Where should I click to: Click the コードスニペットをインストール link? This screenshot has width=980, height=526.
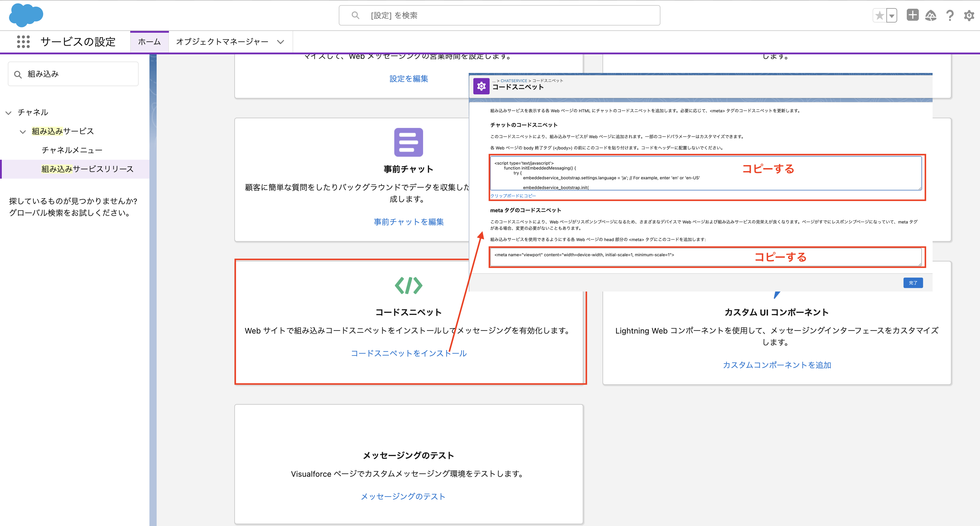(x=409, y=353)
